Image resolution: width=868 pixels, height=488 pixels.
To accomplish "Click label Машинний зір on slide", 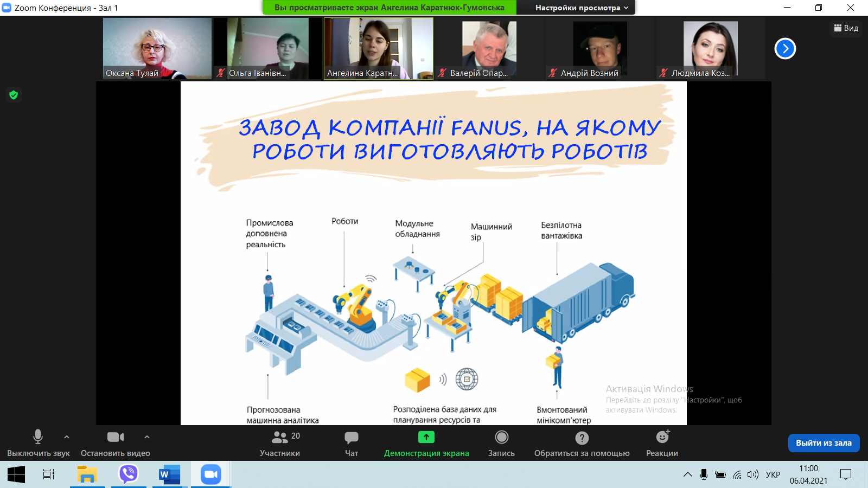I will tap(492, 232).
